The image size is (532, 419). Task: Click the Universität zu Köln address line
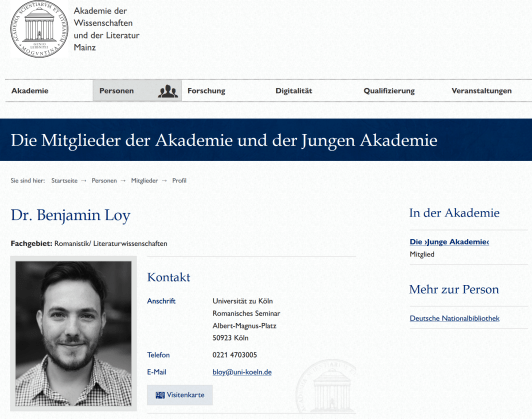[243, 301]
